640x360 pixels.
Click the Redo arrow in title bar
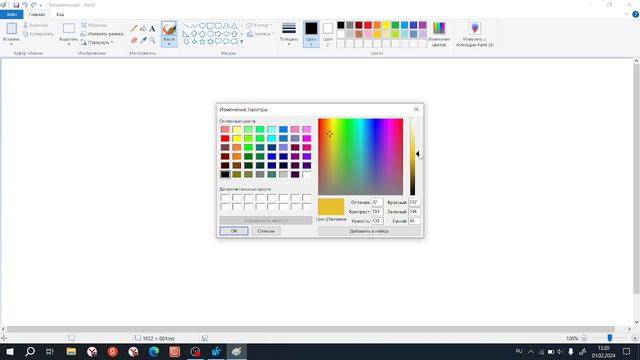34,5
